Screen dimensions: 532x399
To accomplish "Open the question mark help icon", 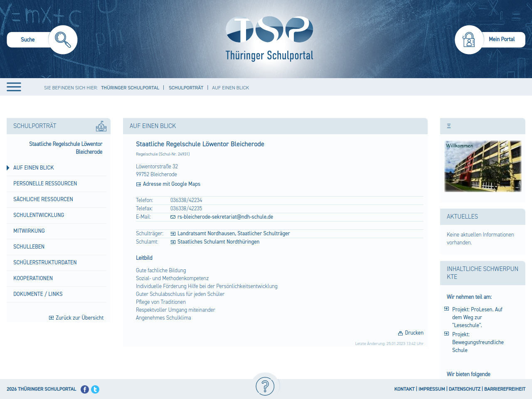I will point(265,386).
